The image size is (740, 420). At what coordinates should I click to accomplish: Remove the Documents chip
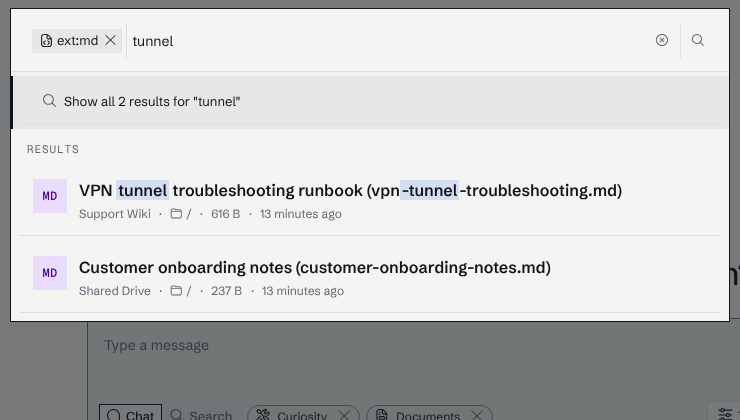pos(477,415)
